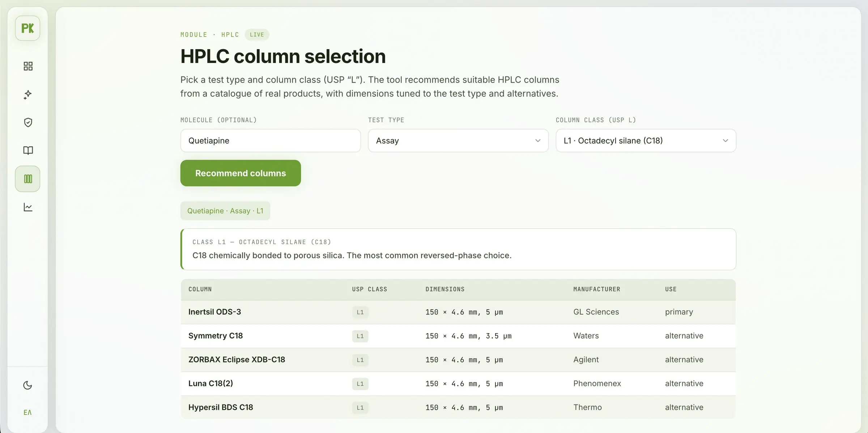Click the LIVE status badge
Viewport: 868px width, 433px height.
(257, 35)
